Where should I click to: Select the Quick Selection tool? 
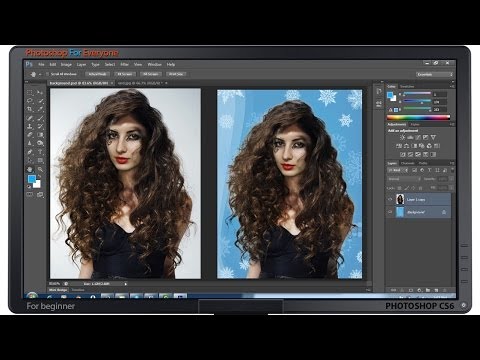40,101
